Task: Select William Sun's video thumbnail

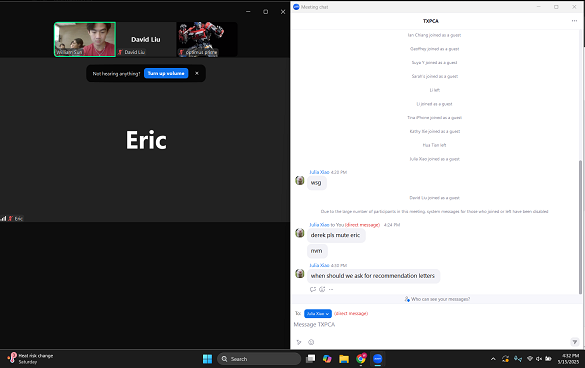Action: point(85,39)
